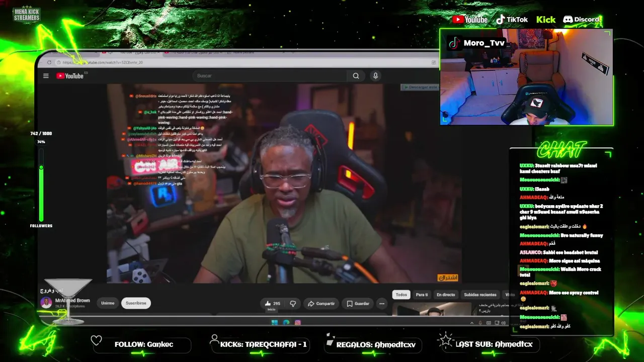Click the gift icon beside REGALOS
644x362 pixels.
tap(330, 340)
